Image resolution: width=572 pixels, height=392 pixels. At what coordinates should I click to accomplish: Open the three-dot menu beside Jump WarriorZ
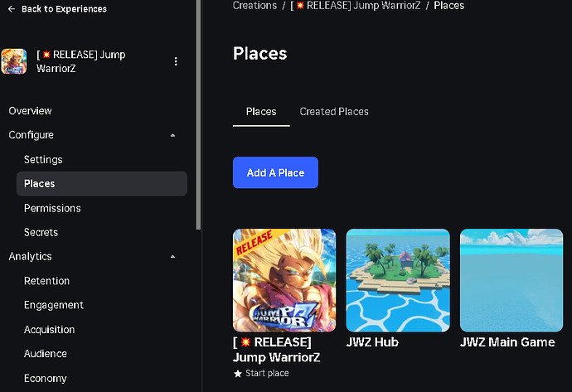click(x=176, y=61)
